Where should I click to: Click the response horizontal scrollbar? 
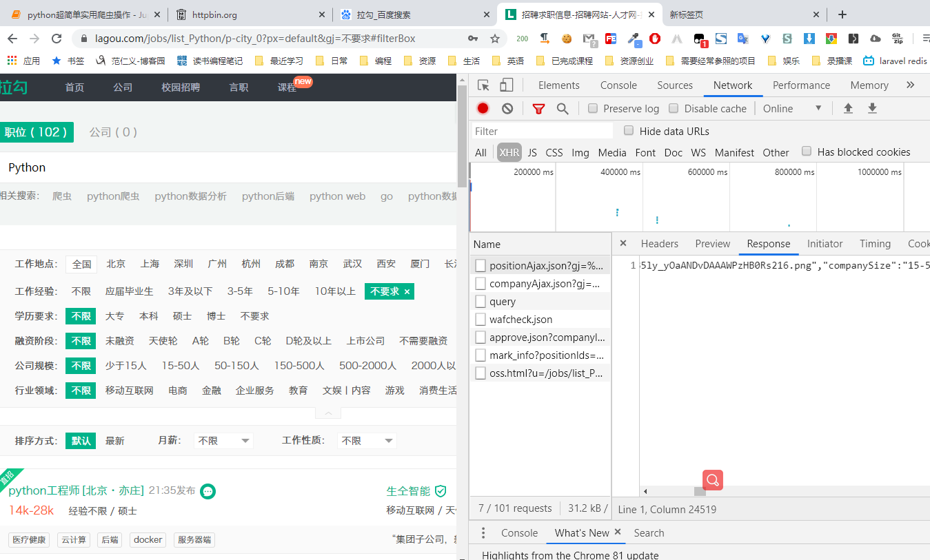point(700,491)
